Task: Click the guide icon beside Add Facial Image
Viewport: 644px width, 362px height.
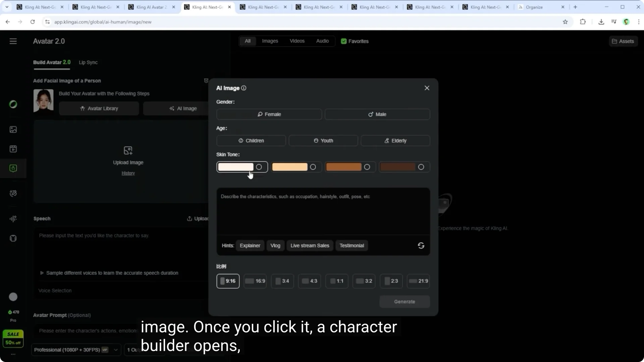Action: click(206, 80)
